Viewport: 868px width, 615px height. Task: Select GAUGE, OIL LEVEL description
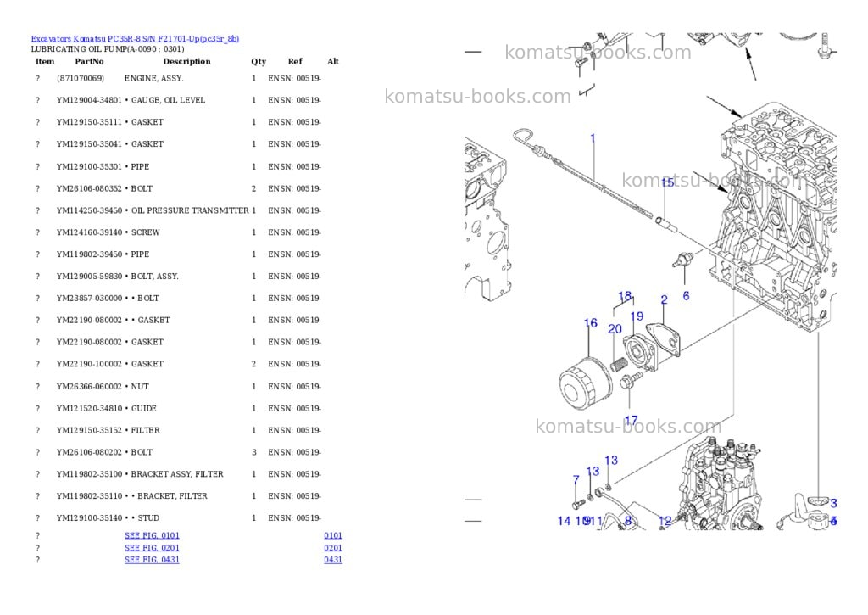click(168, 100)
